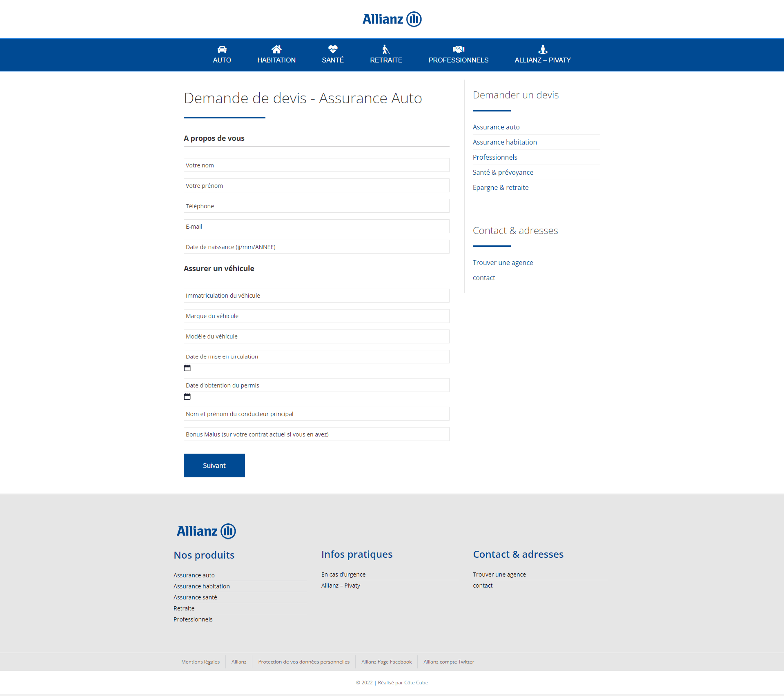Image resolution: width=784 pixels, height=697 pixels.
Task: Open footer link Retraite
Action: (184, 608)
